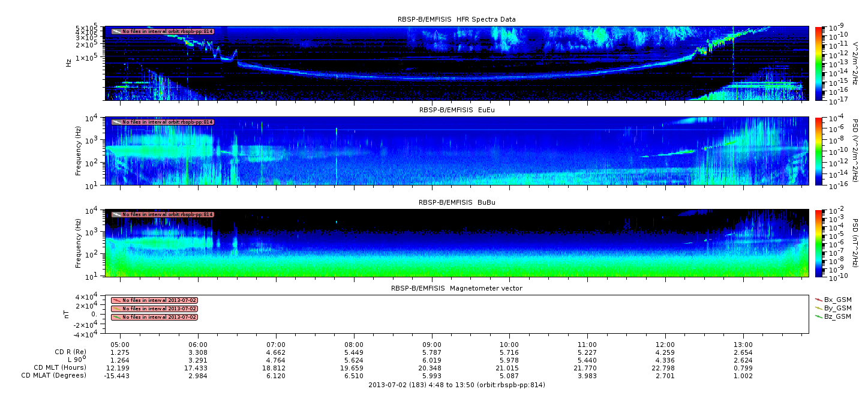Click the white icon in HFR warning badge
Viewport: 868px width, 395px height.
(x=116, y=31)
